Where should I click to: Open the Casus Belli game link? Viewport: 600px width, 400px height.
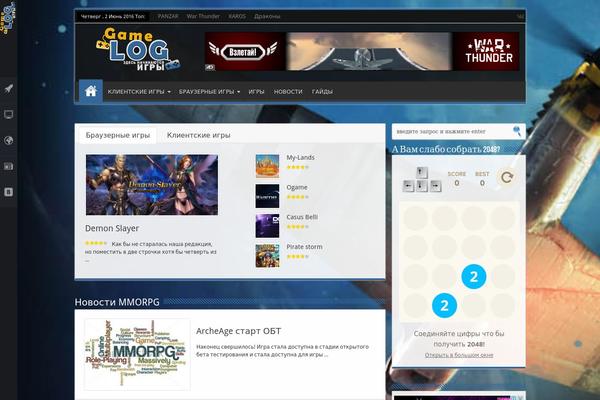302,217
